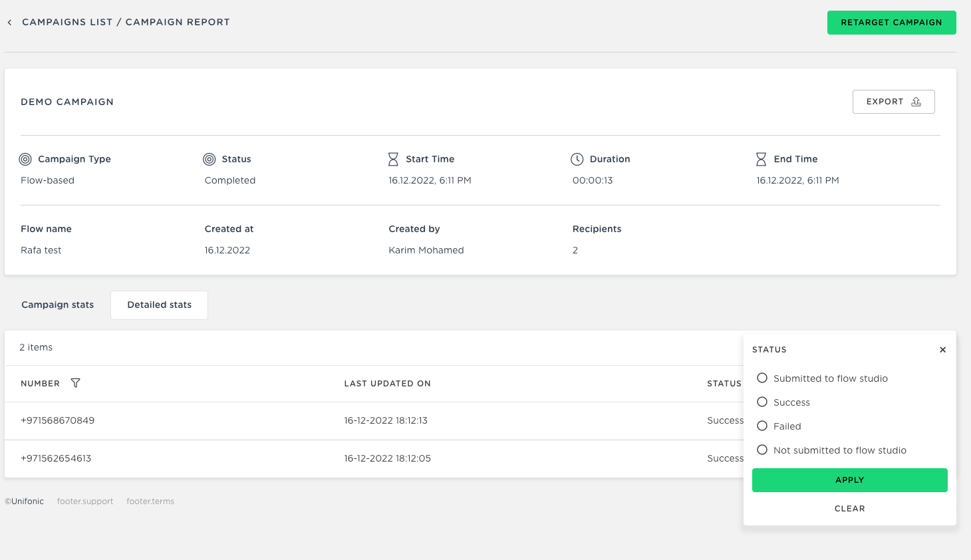971x560 pixels.
Task: Click the Duration clock icon
Action: pos(577,159)
